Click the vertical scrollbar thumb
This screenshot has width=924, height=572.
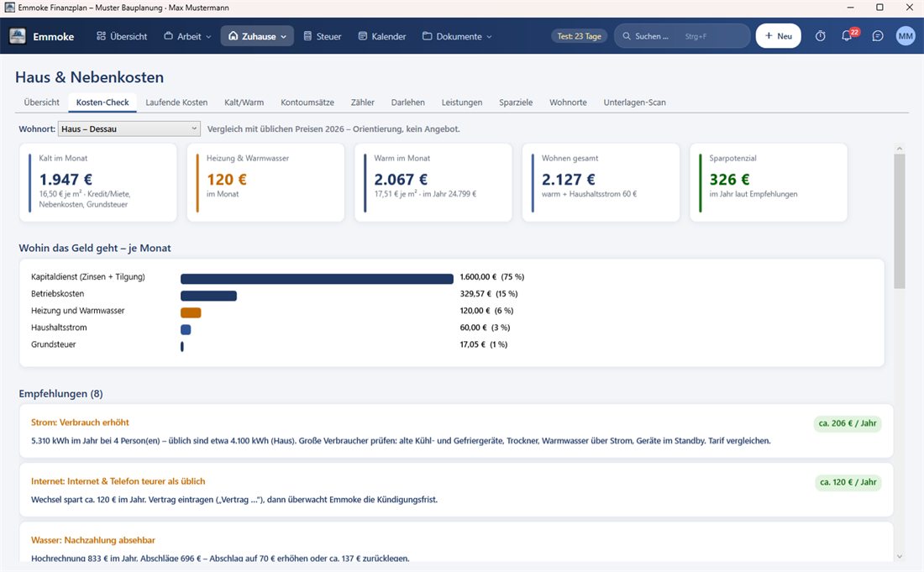[900, 221]
